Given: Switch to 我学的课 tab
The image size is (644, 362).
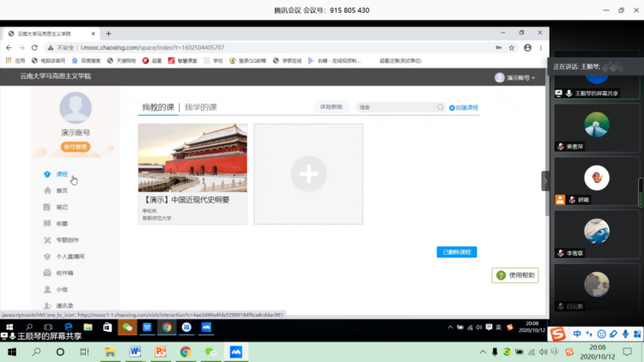Looking at the screenshot, I should pyautogui.click(x=200, y=107).
